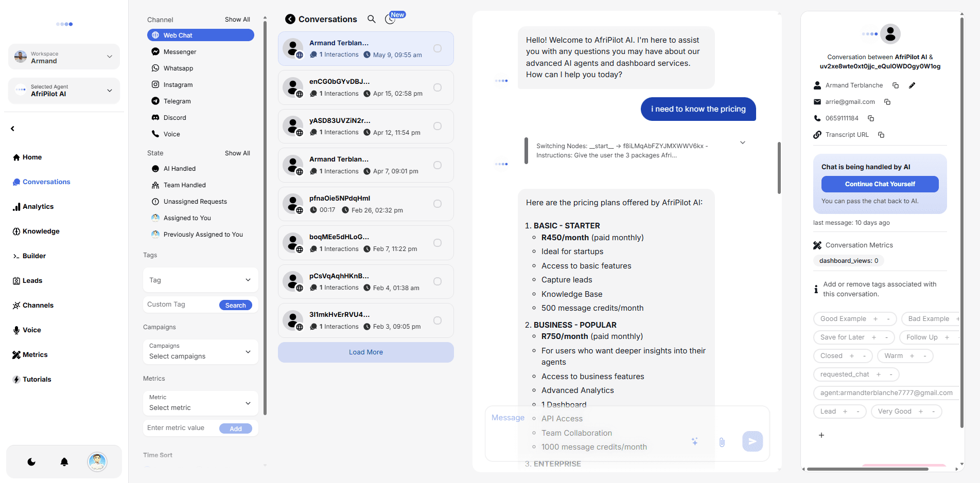Open Analytics in sidebar
This screenshot has height=483, width=980.
tap(33, 207)
